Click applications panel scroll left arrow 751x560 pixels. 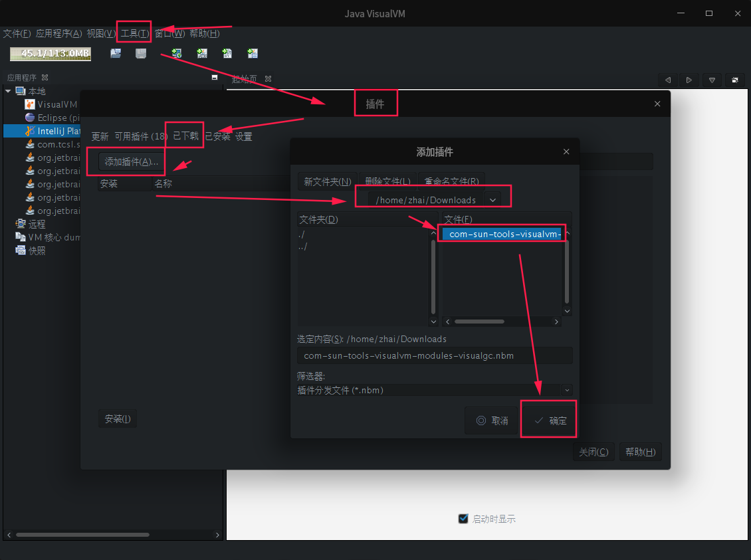tap(9, 535)
